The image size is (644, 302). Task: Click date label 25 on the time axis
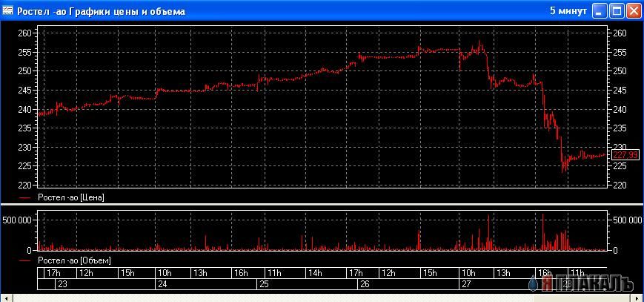[x=264, y=284]
